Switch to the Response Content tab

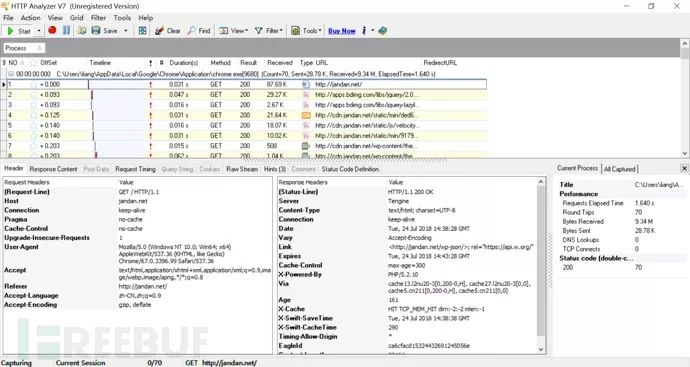(53, 169)
